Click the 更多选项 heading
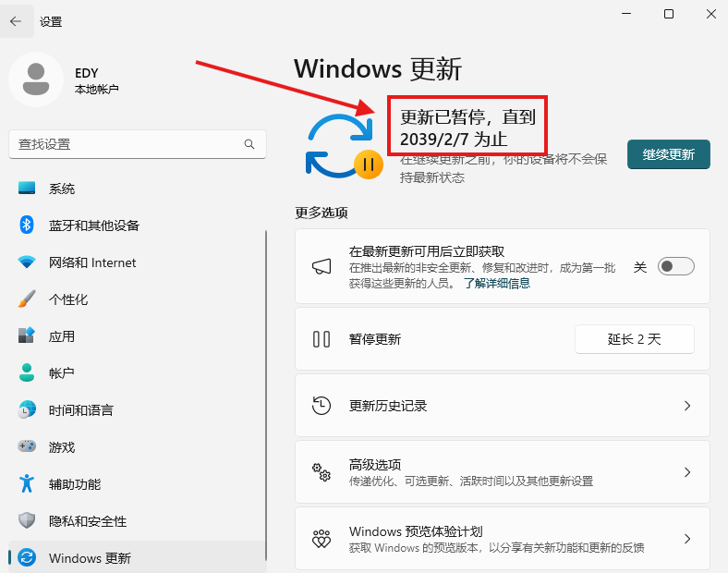Viewport: 728px width, 573px height. (x=322, y=213)
